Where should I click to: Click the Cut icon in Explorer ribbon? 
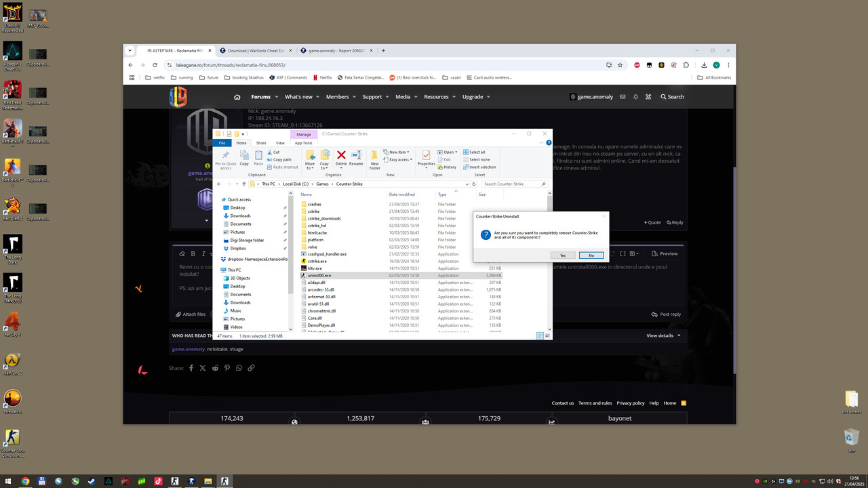[273, 152]
